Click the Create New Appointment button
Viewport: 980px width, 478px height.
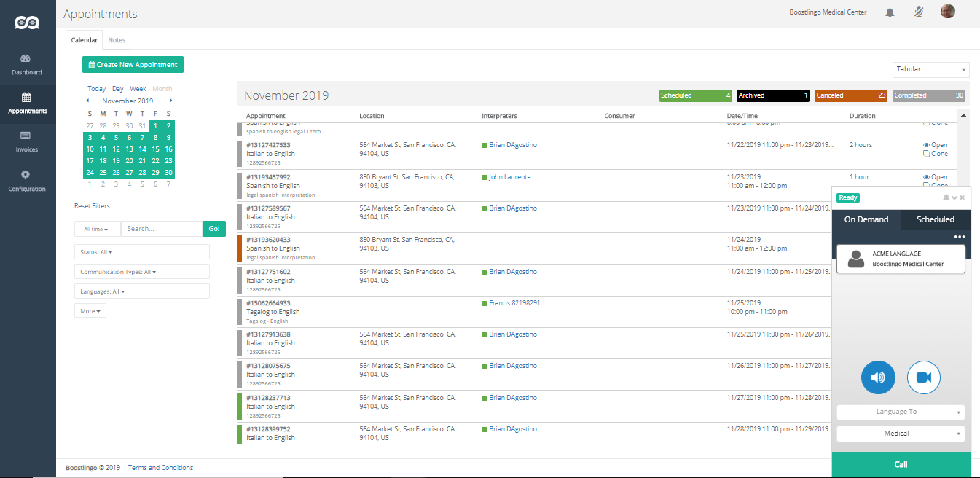pyautogui.click(x=133, y=65)
